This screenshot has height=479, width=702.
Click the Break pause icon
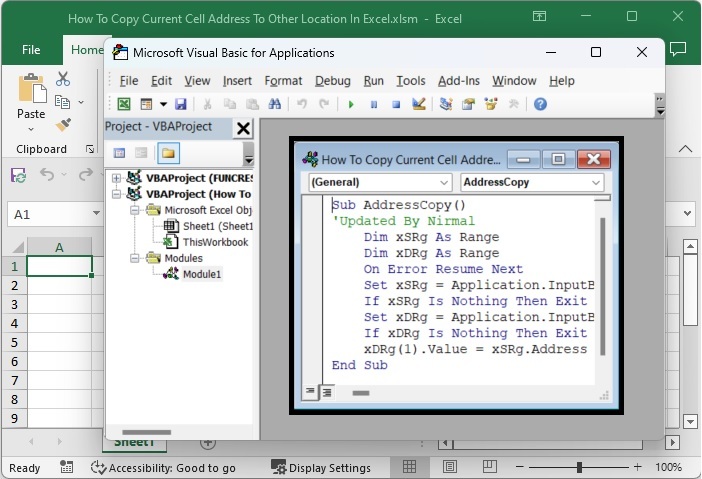coord(374,104)
